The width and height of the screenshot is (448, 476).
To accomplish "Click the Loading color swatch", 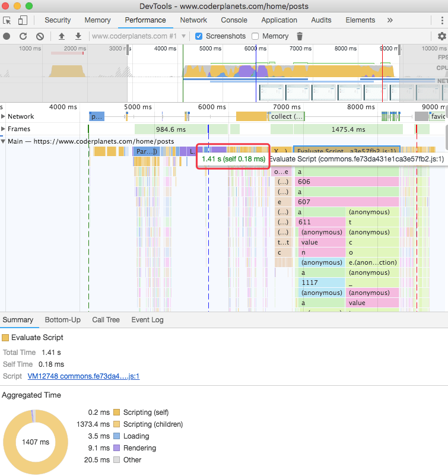I will point(116,436).
